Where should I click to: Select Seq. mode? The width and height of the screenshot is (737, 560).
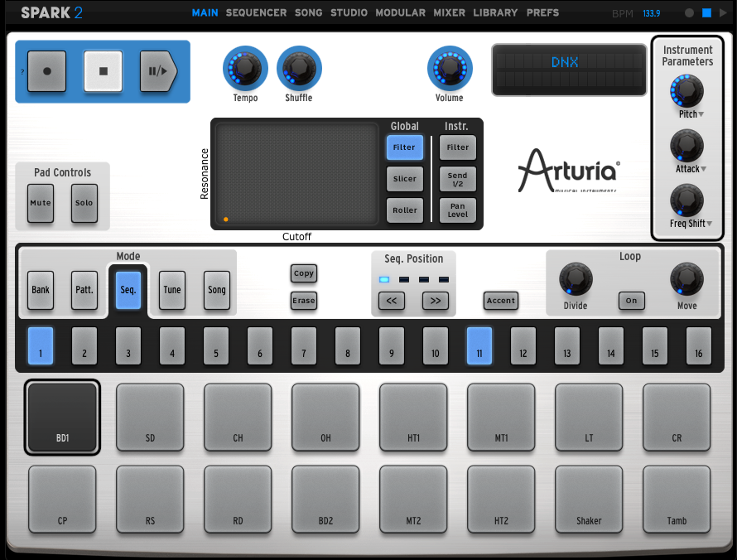(128, 290)
